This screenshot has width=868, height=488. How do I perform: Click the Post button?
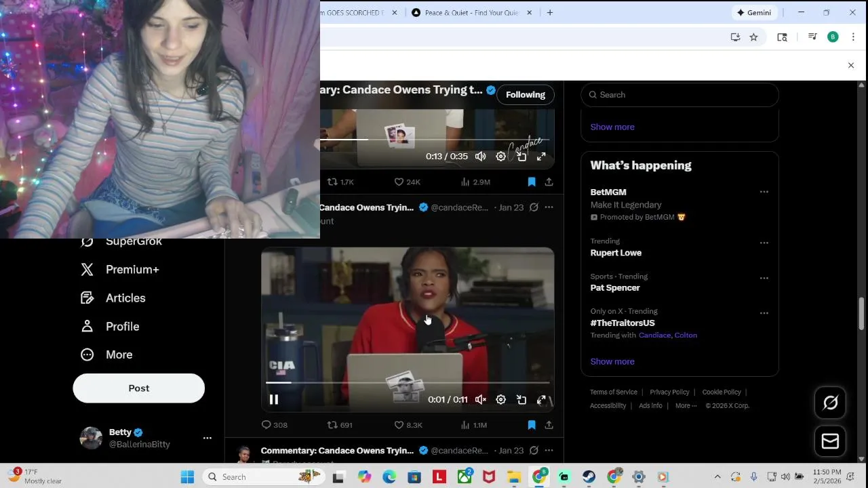point(138,388)
